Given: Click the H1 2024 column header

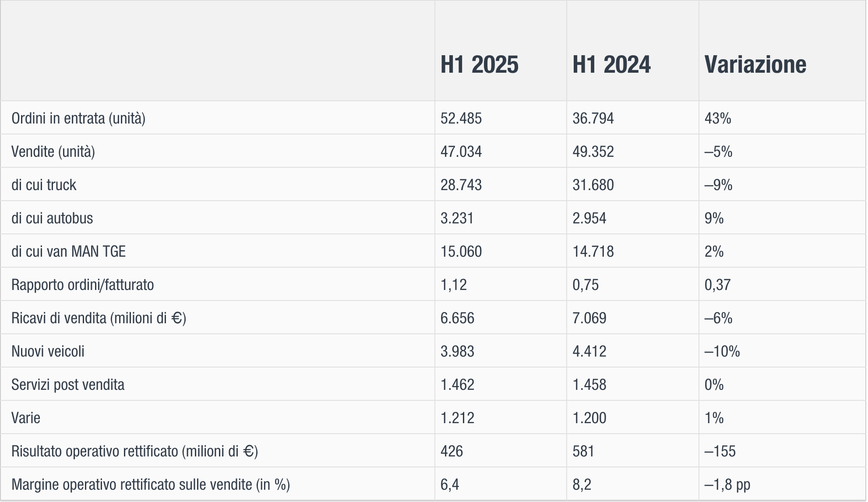Looking at the screenshot, I should click(611, 65).
